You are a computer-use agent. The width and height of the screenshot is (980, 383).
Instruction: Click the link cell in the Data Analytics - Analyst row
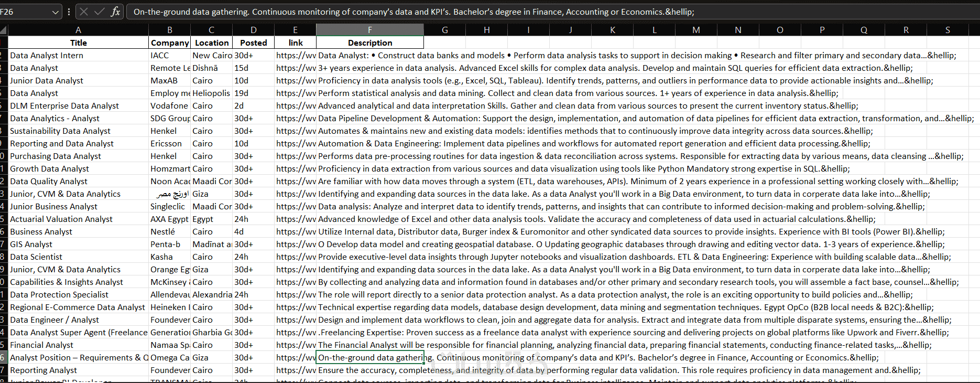[x=296, y=118]
